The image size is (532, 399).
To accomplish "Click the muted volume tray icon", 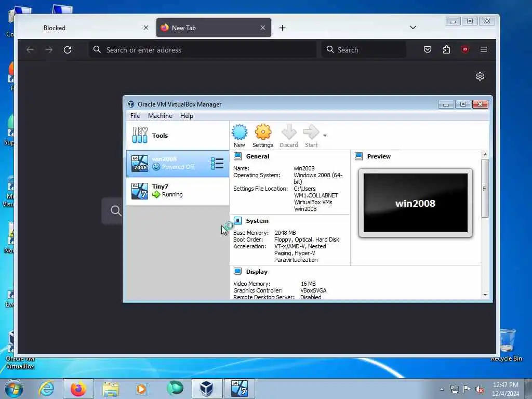I will coord(480,390).
